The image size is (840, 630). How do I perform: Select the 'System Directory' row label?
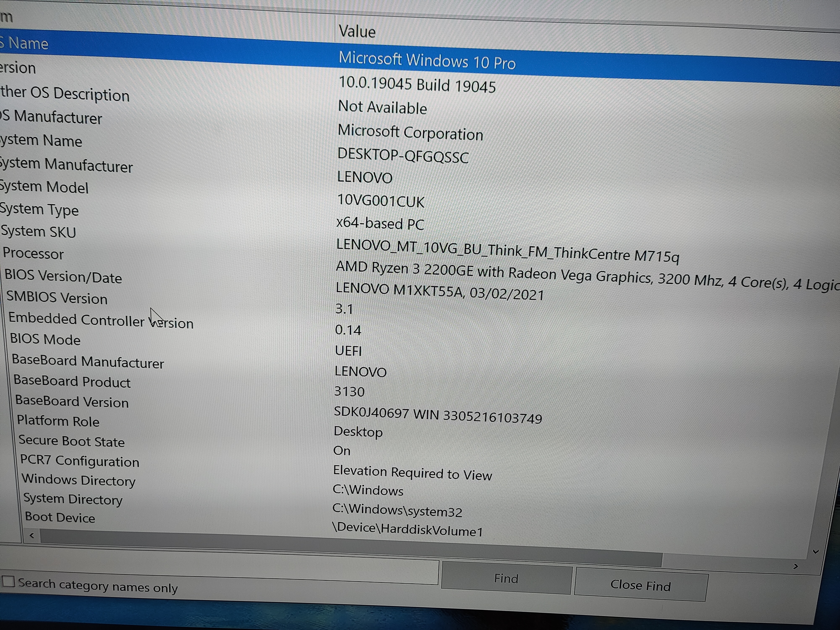[x=73, y=499]
